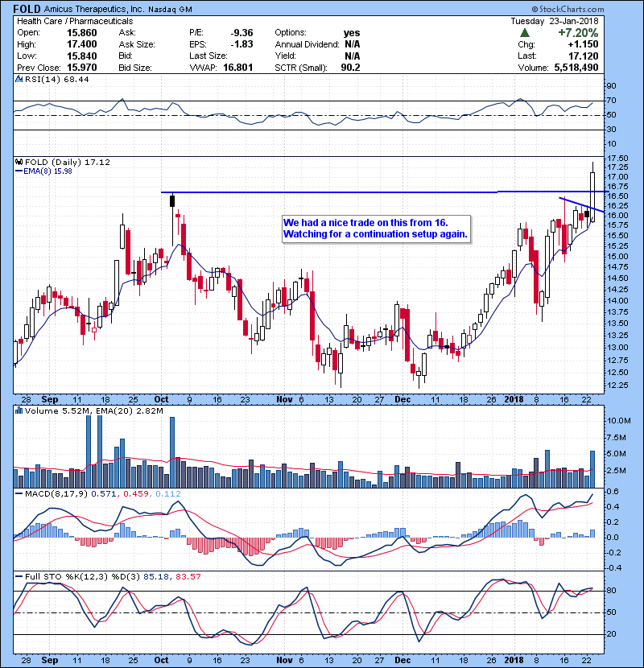Viewport: 644px width, 668px height.
Task: Select the MACD signal value 0.459
Action: (x=136, y=494)
